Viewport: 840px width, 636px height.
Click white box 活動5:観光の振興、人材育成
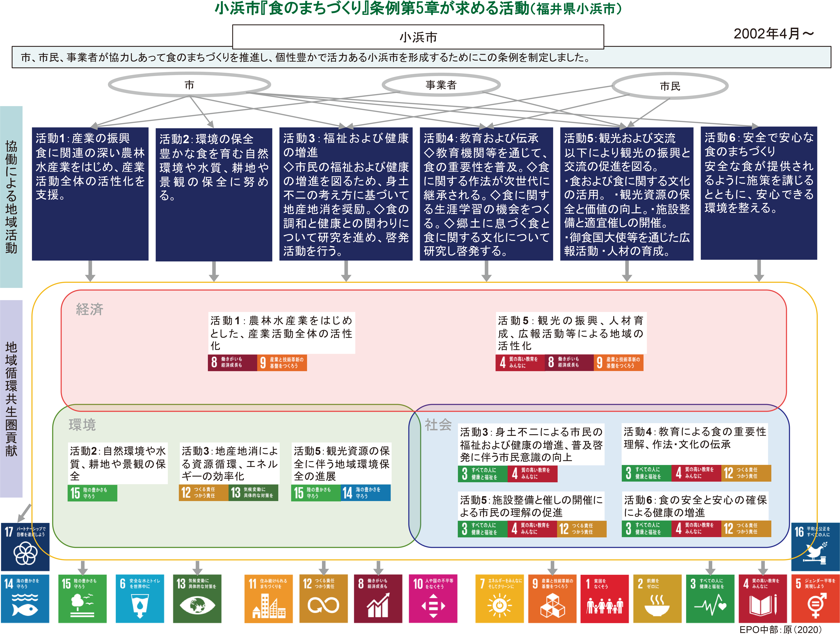pyautogui.click(x=571, y=333)
